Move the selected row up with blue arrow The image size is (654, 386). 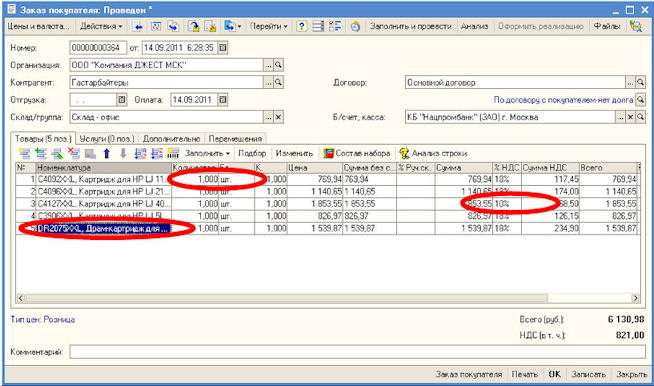tap(107, 154)
